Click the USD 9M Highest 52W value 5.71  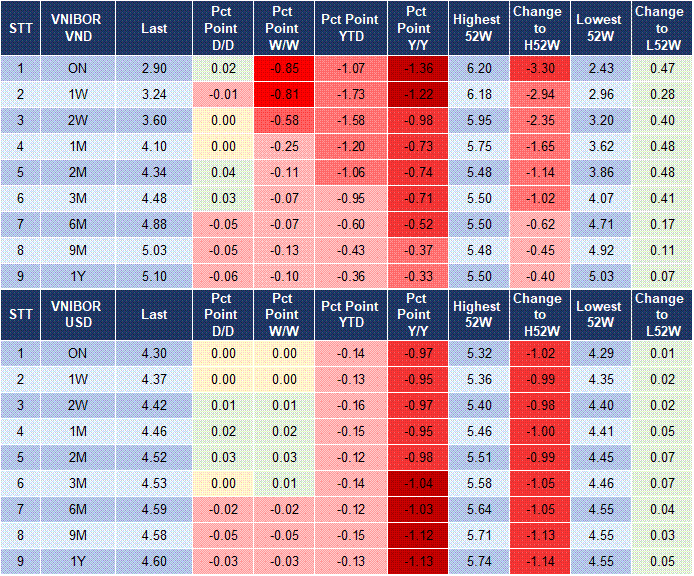click(x=476, y=533)
